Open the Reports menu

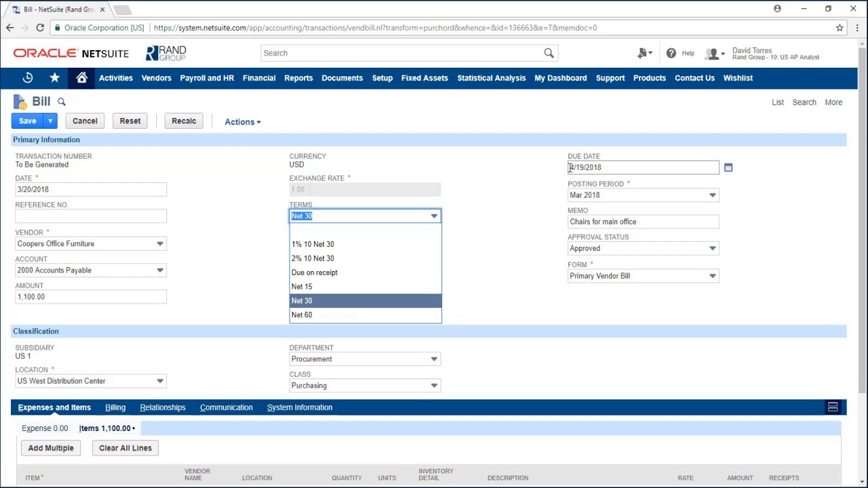(x=298, y=78)
